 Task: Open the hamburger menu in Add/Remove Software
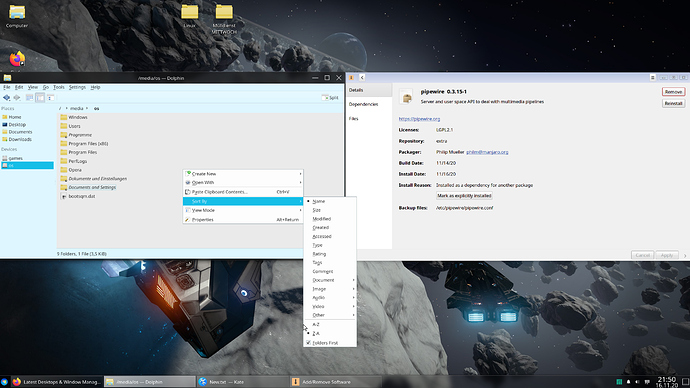pyautogui.click(x=653, y=77)
